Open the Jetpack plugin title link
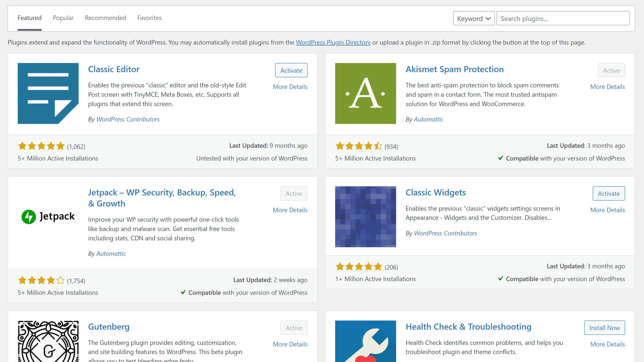 point(162,198)
